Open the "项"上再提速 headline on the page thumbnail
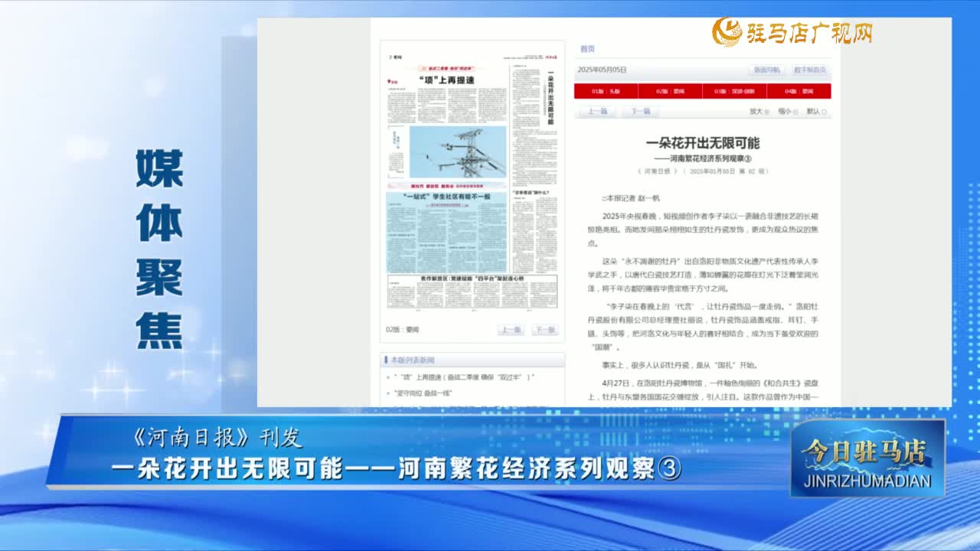 (448, 80)
